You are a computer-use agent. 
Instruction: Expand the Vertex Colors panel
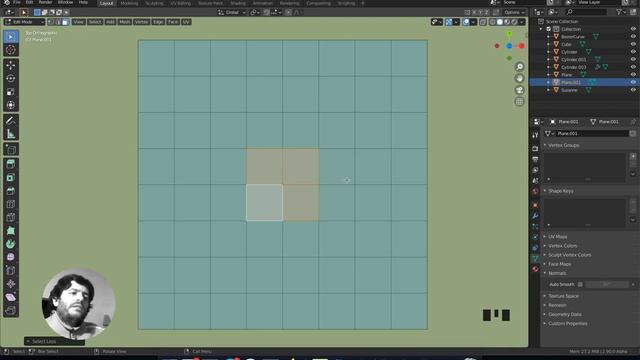click(x=562, y=246)
